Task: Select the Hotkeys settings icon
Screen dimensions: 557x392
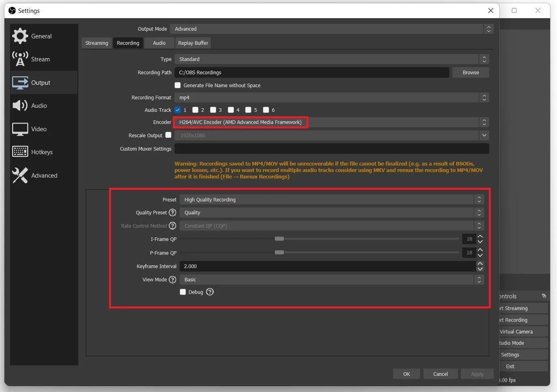Action: (x=42, y=152)
